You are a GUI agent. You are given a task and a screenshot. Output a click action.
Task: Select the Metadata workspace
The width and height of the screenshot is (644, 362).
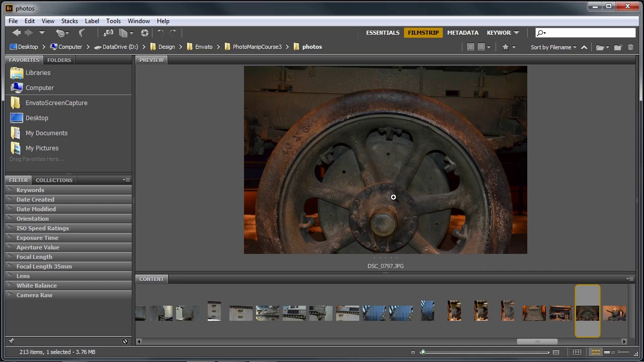point(462,33)
